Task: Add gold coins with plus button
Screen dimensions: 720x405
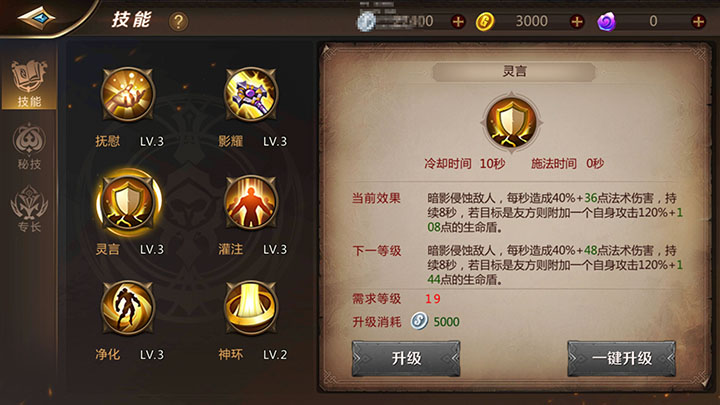Action: click(x=577, y=21)
